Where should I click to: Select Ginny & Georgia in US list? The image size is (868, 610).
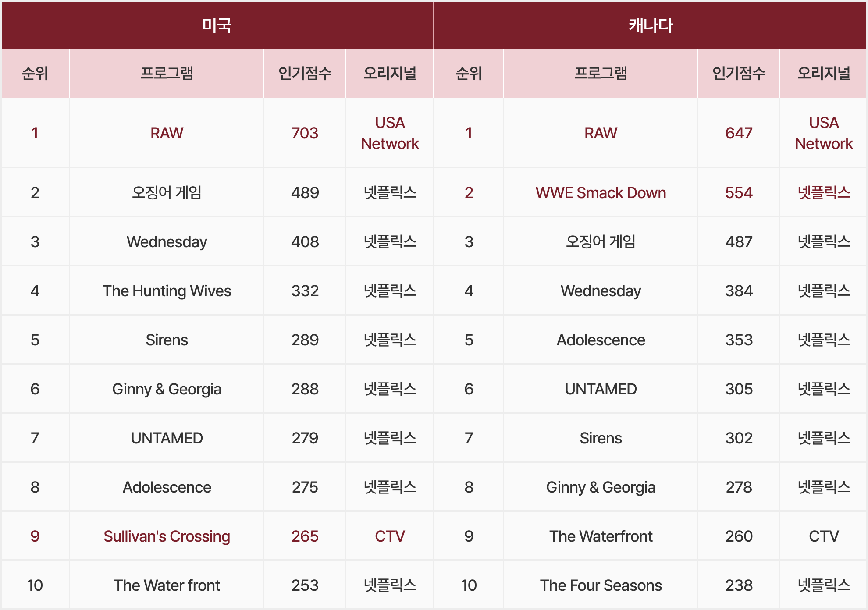[167, 389]
